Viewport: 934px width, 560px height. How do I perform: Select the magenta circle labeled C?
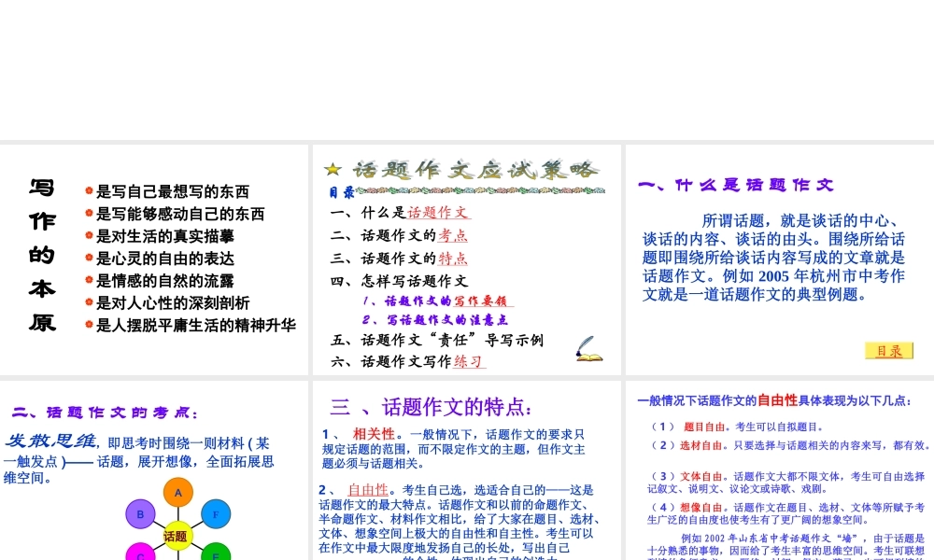[x=140, y=557]
